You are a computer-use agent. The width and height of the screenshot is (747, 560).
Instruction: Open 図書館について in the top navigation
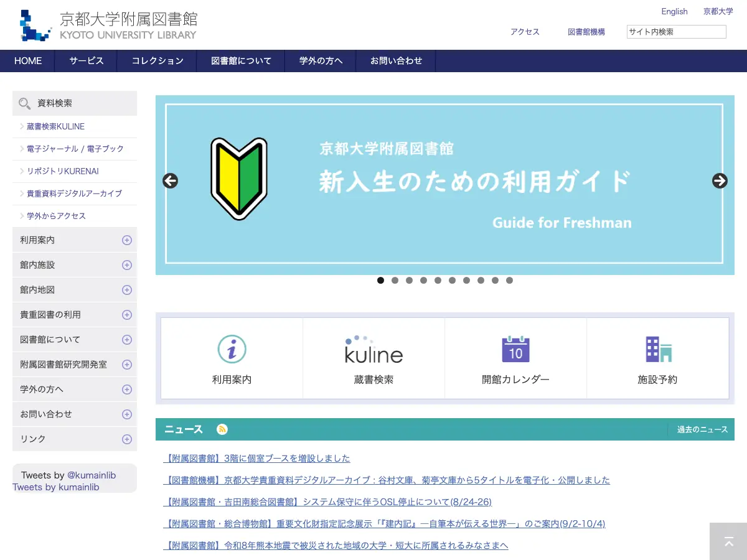coord(242,61)
